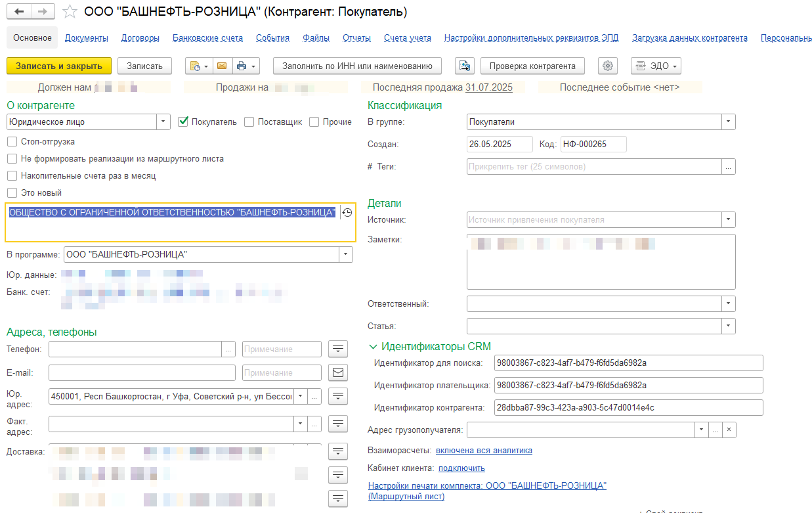Click the ellipsis button in the Факт. адрес field
812x513 pixels.
[x=314, y=424]
